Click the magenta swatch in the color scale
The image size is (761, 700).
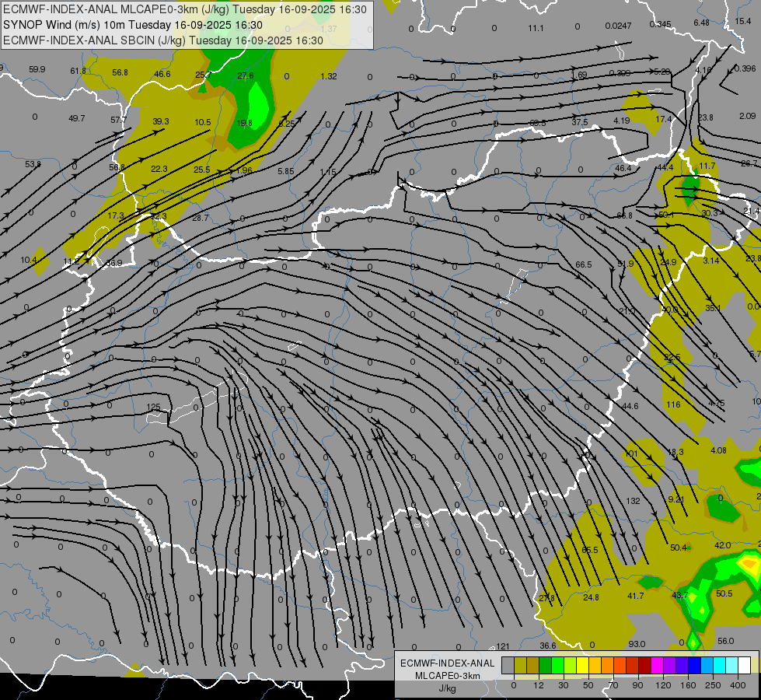click(x=657, y=665)
